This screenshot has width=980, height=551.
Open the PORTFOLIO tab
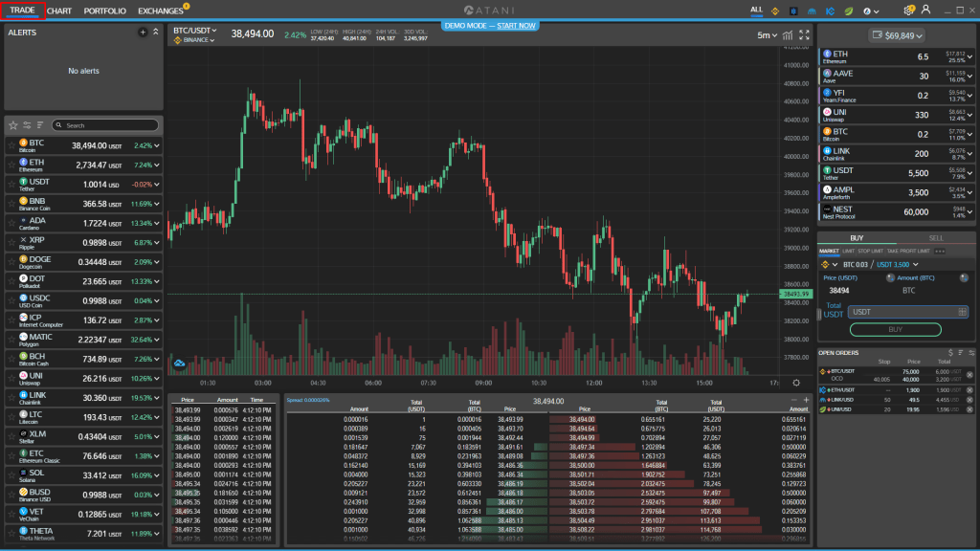click(x=104, y=11)
